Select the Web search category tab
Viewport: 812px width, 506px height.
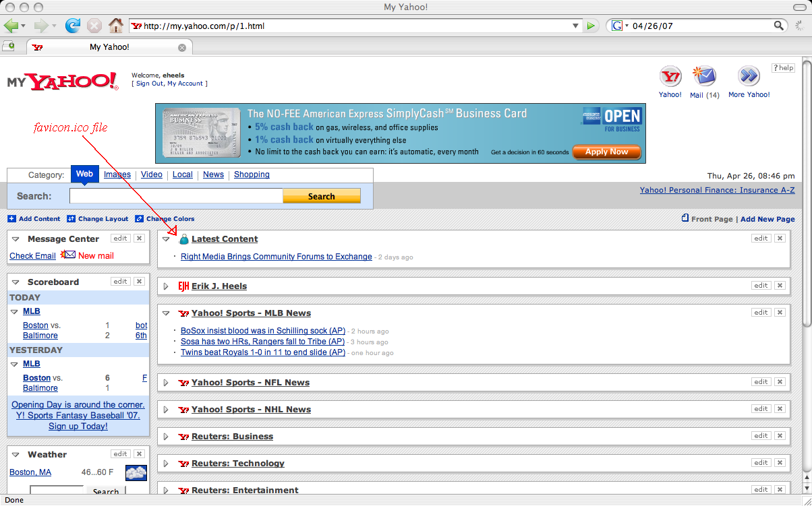tap(84, 174)
